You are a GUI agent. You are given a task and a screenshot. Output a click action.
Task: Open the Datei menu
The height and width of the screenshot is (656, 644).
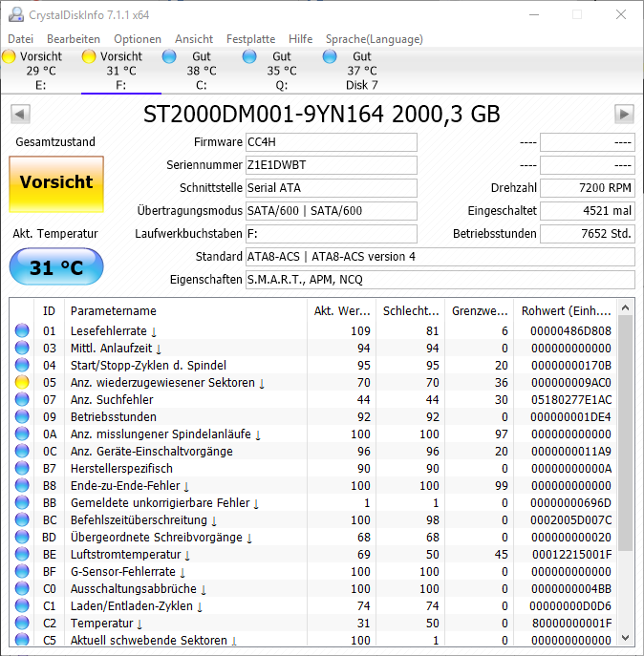20,39
